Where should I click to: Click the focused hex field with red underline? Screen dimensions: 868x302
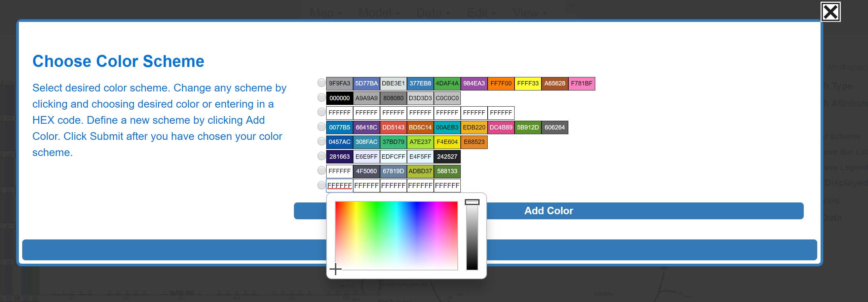(x=340, y=186)
